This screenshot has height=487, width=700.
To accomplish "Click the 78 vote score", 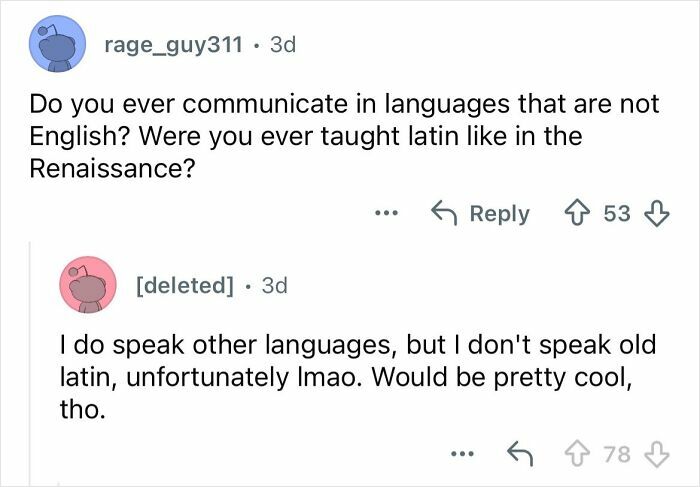I will click(x=615, y=457).
